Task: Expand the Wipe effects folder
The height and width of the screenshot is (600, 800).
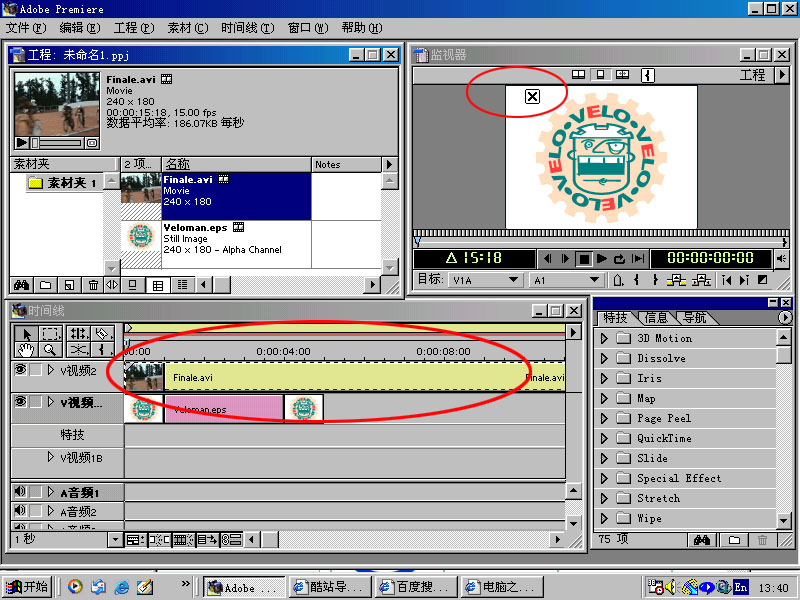Action: click(604, 518)
